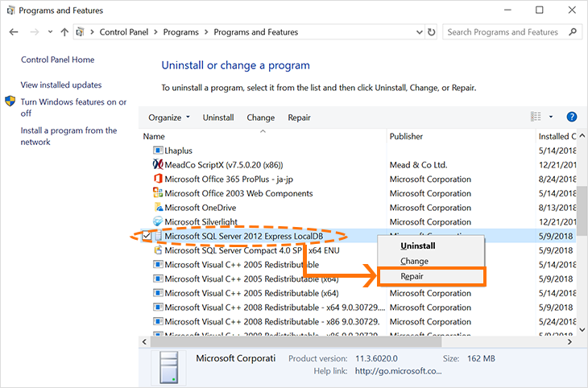Click the address bar Control Panel icon
Image resolution: width=588 pixels, height=388 pixels.
point(80,32)
